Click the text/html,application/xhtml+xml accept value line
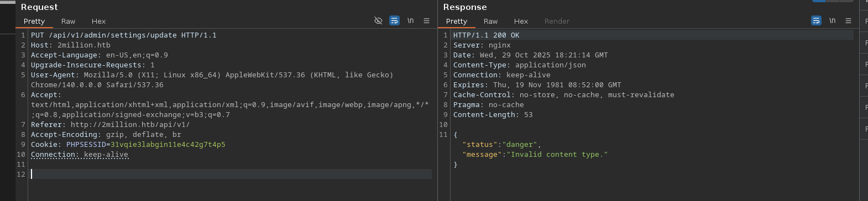The width and height of the screenshot is (868, 201). pyautogui.click(x=230, y=104)
